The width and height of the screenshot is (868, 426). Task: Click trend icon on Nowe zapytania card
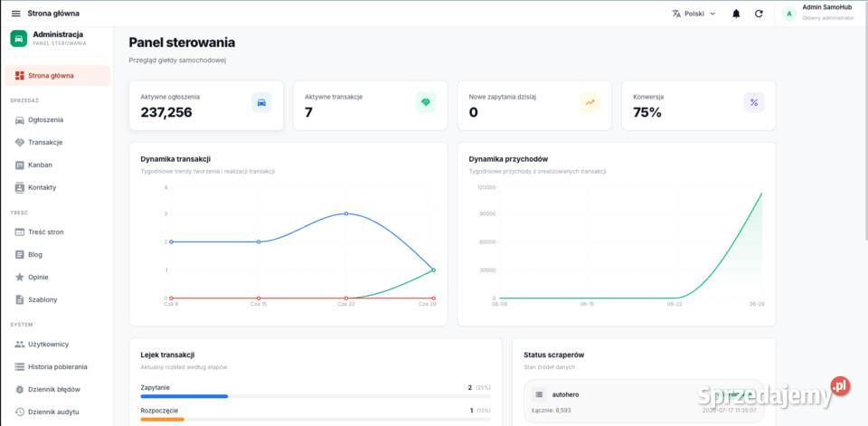590,102
